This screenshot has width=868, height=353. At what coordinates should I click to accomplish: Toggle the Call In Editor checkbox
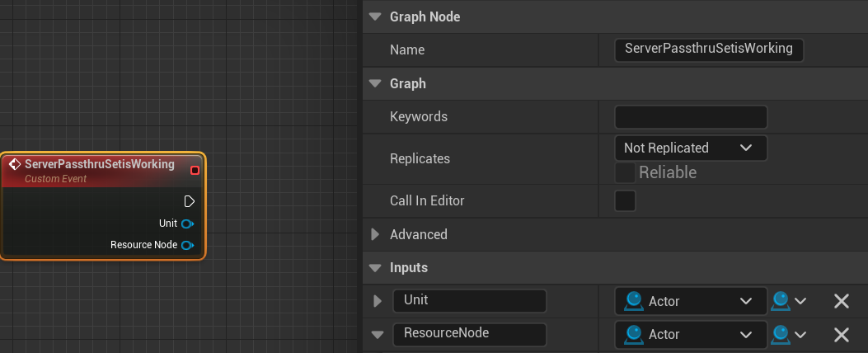coord(626,200)
